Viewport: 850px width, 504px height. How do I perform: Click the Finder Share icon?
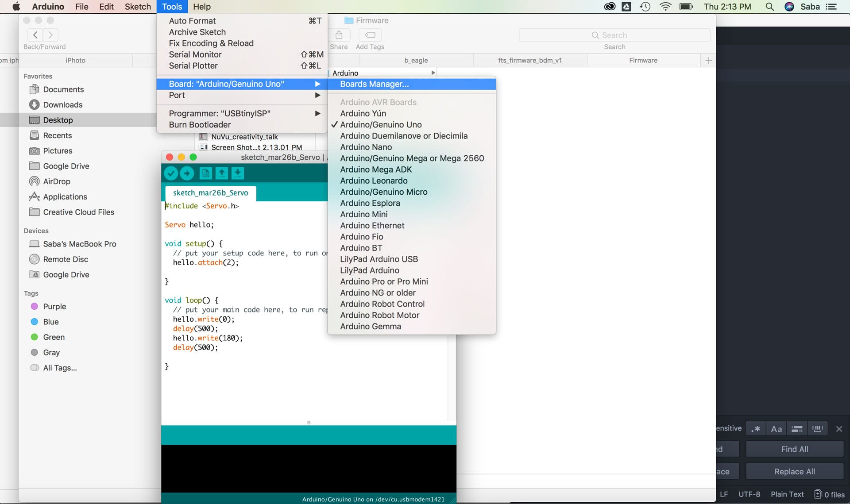pos(339,35)
